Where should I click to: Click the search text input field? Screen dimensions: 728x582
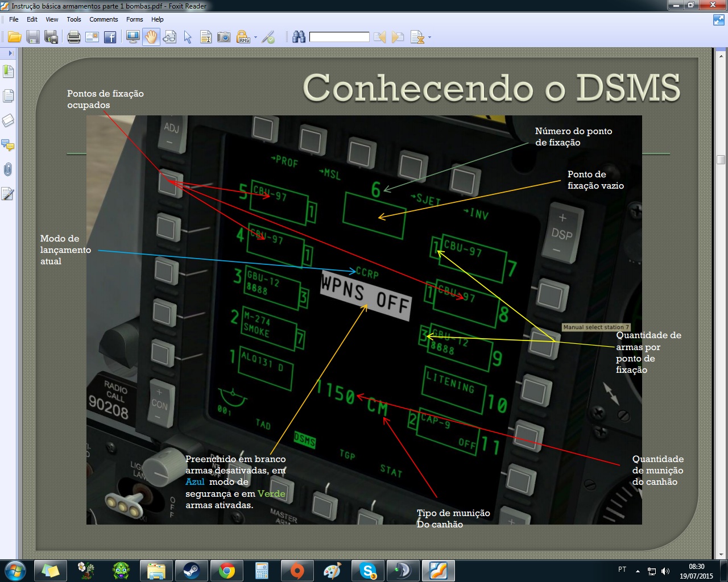tap(340, 38)
